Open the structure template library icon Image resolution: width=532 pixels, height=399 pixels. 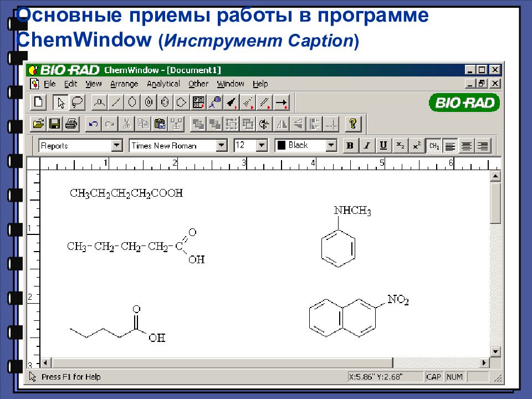click(199, 103)
